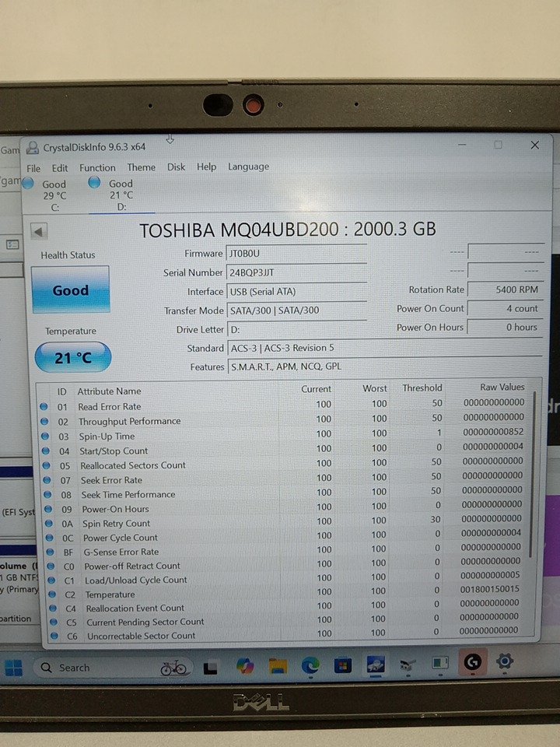This screenshot has width=560, height=747.
Task: Click the Threshold column header
Action: point(422,388)
